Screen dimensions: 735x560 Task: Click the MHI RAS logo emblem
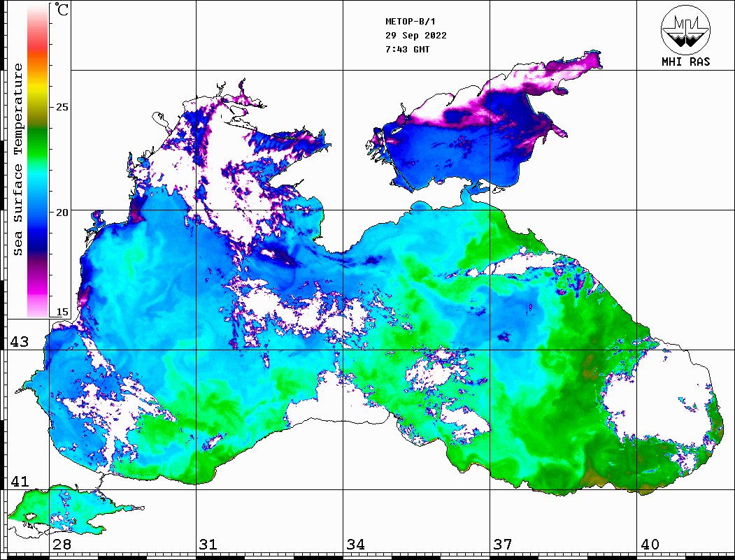pyautogui.click(x=685, y=29)
